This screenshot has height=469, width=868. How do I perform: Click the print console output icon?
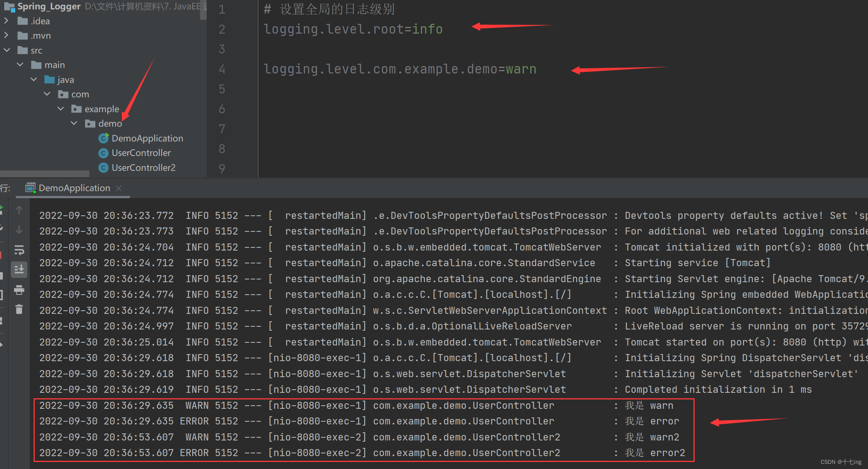(19, 290)
